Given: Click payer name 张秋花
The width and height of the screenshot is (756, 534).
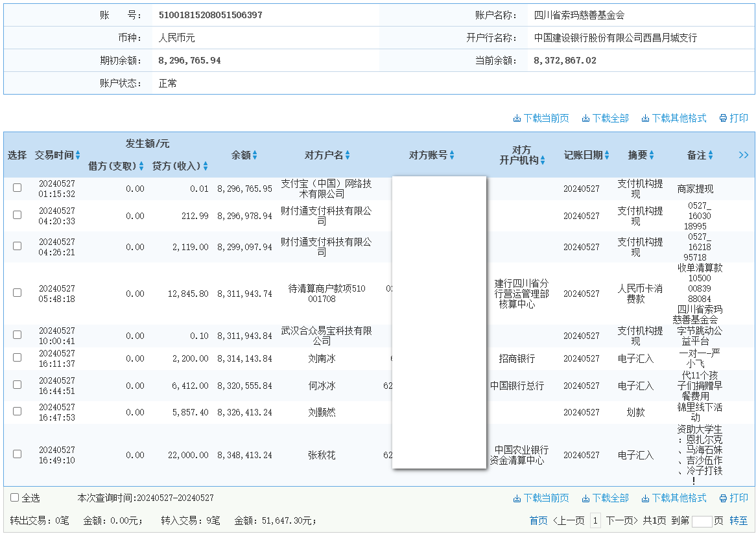Looking at the screenshot, I should [322, 455].
